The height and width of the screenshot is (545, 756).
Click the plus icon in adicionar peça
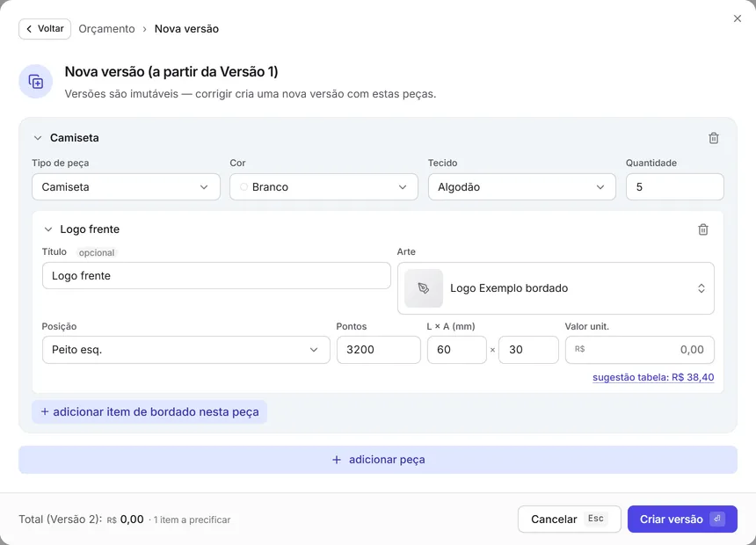coord(337,460)
